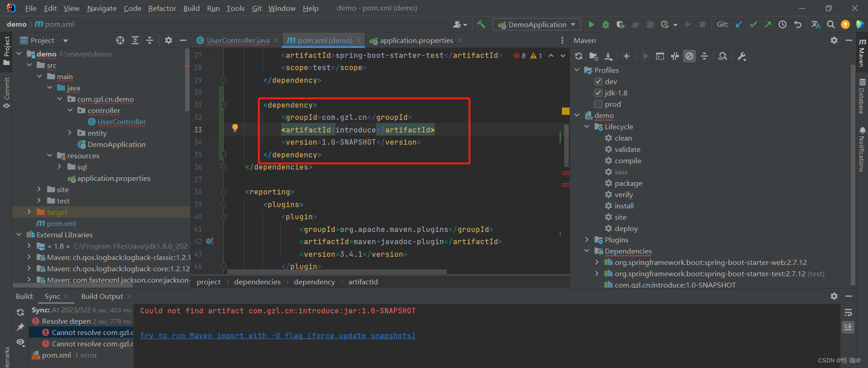Screen dimensions: 868x368
Task: Open Database tool window sidebar tab
Action: [x=862, y=96]
